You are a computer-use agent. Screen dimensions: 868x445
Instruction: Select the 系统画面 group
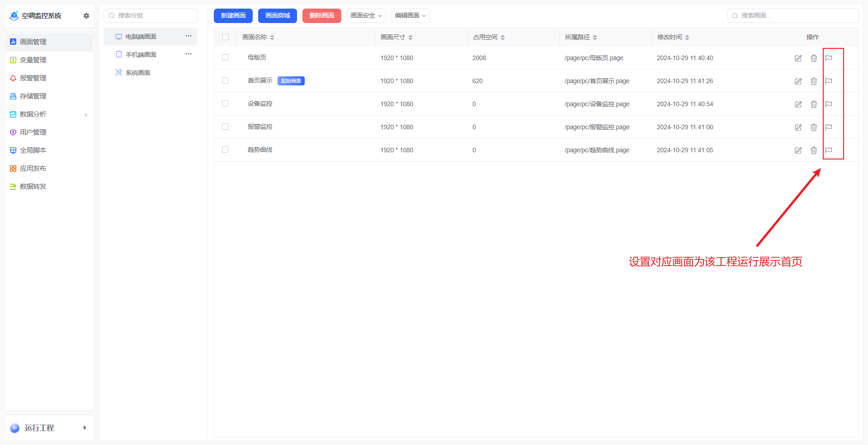point(138,72)
